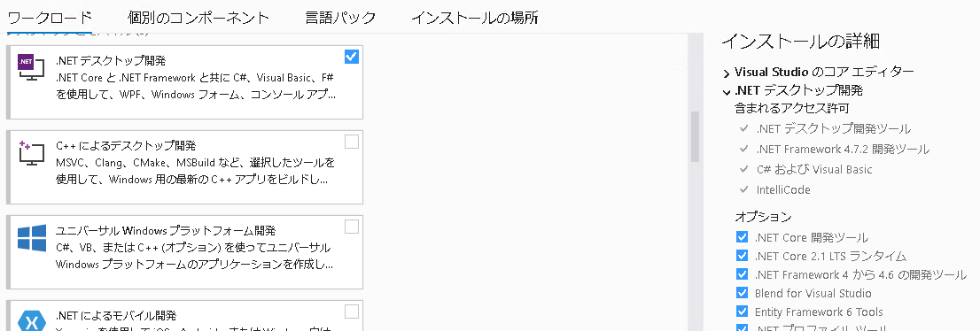
Task: Select the .NET によるモバイル開発 card title
Action: click(116, 315)
